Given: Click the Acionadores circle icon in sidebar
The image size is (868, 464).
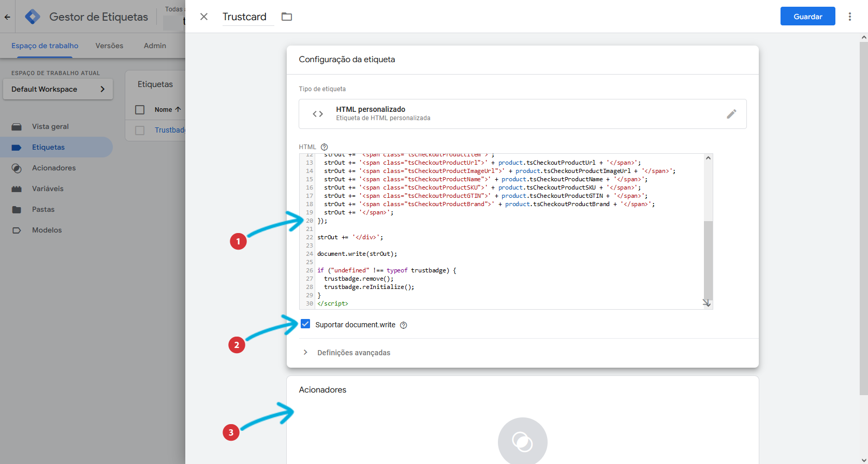Looking at the screenshot, I should coord(17,168).
